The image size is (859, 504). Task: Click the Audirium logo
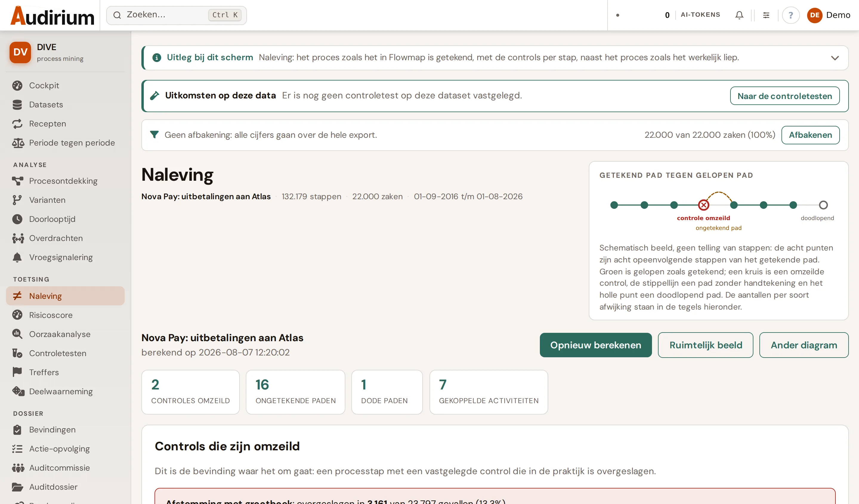[52, 16]
